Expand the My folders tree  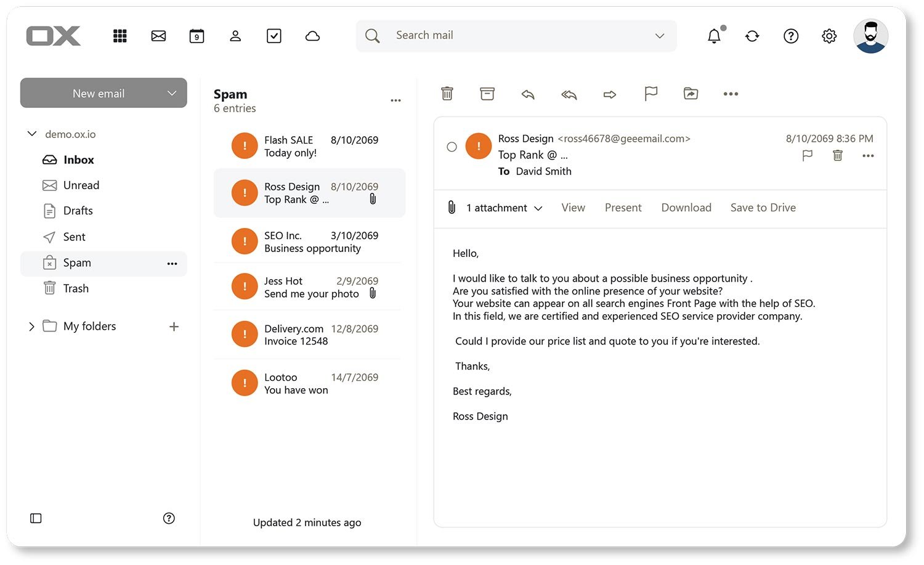click(x=31, y=326)
